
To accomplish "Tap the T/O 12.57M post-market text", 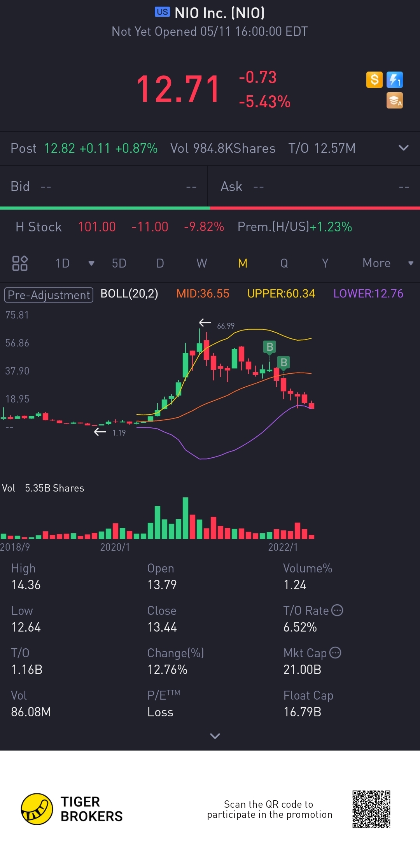I will (322, 148).
